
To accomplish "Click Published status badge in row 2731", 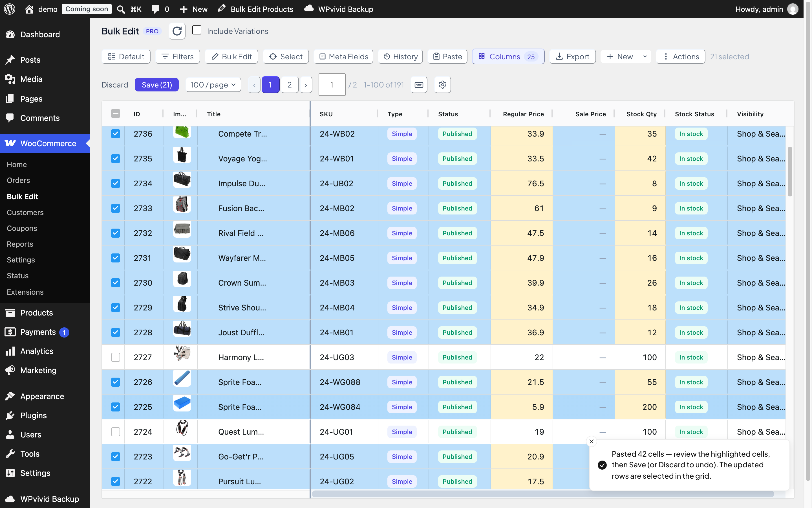I will point(457,258).
